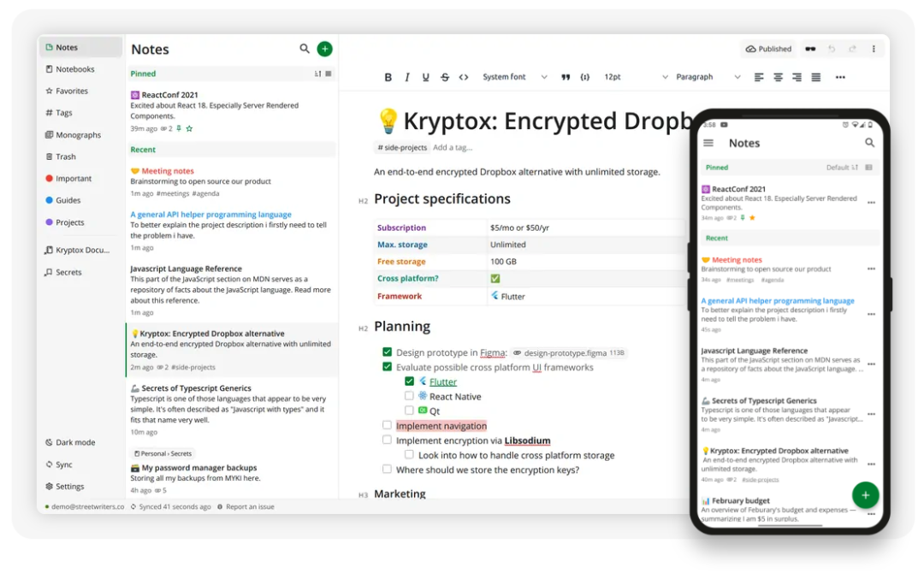Click the green add note button in desktop list
The image size is (924, 579).
tap(325, 49)
